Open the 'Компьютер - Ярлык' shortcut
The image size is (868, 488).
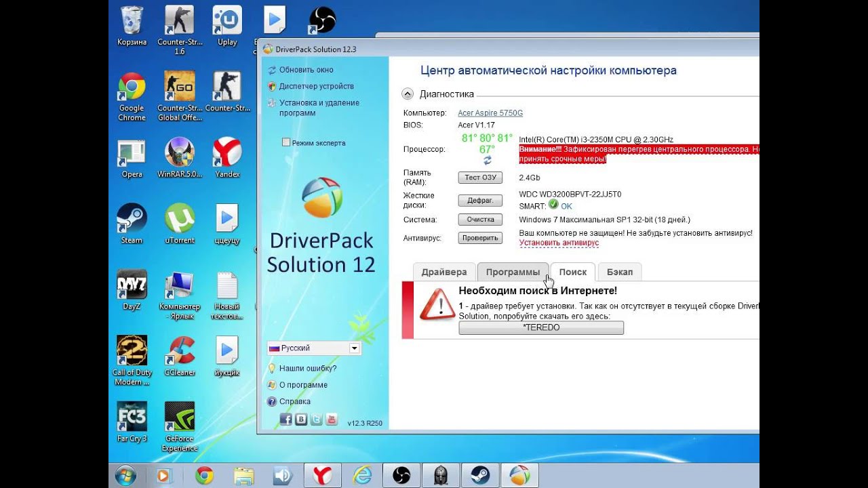coord(180,295)
